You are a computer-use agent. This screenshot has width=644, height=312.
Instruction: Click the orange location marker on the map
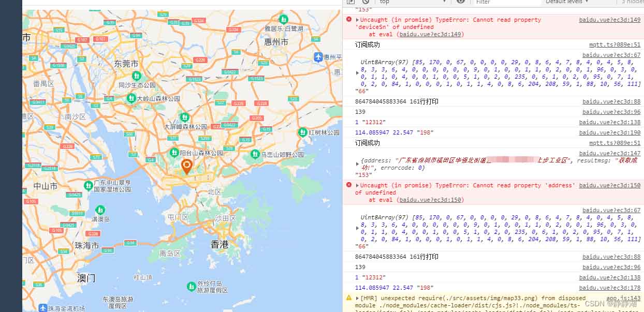point(186,167)
